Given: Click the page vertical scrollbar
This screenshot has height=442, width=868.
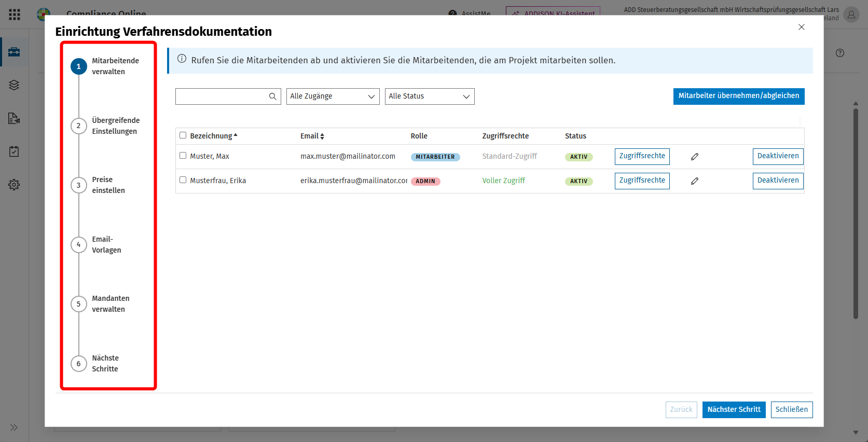Looking at the screenshot, I should point(856,213).
